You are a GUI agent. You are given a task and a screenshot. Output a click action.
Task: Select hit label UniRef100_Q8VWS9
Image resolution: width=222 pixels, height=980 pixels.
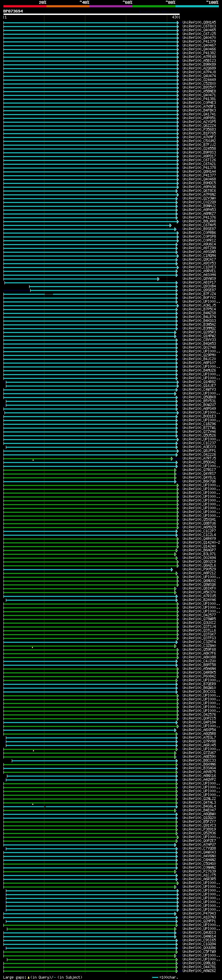click(x=199, y=279)
